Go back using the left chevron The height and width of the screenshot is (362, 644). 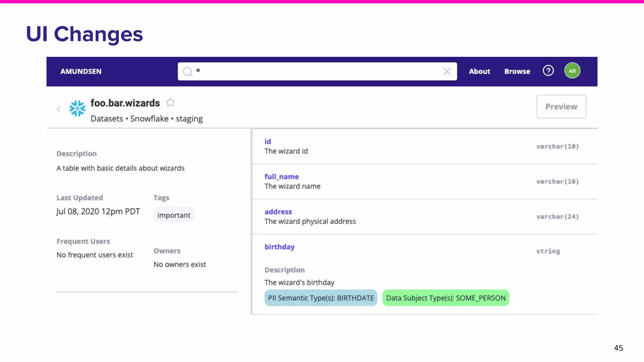point(58,109)
